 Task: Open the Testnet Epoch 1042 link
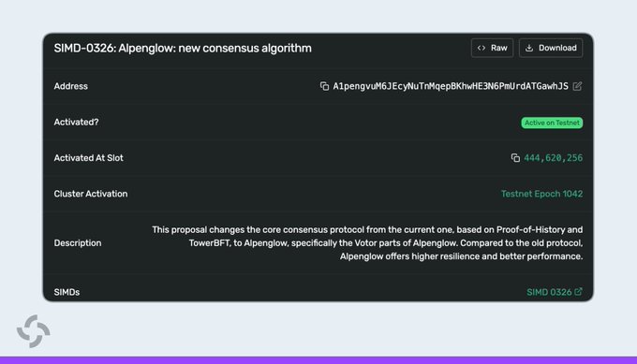click(x=541, y=194)
